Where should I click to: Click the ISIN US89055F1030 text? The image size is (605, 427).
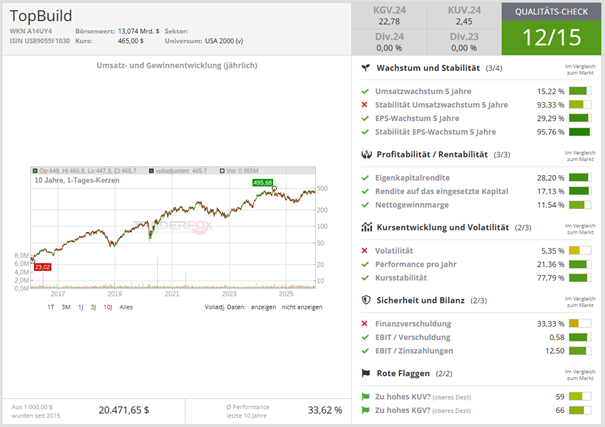point(40,41)
